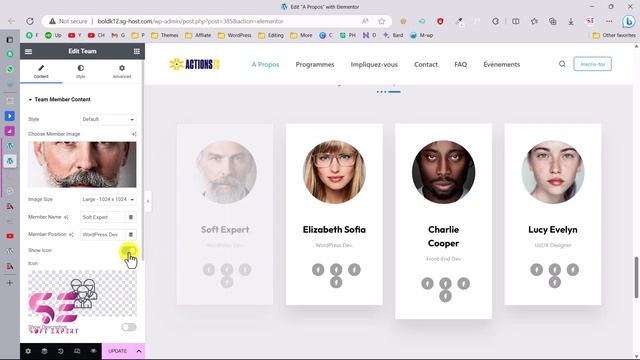Click the site search magnifier icon
This screenshot has width=640, height=360.
pyautogui.click(x=562, y=64)
